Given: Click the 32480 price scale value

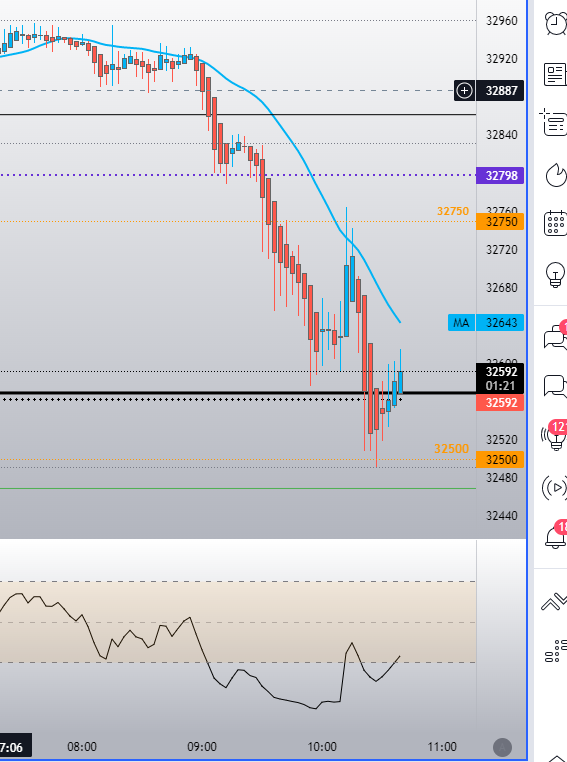Looking at the screenshot, I should click(501, 478).
